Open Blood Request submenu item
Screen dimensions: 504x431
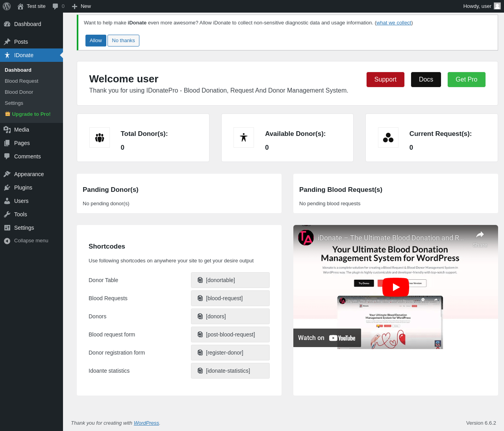pyautogui.click(x=22, y=81)
